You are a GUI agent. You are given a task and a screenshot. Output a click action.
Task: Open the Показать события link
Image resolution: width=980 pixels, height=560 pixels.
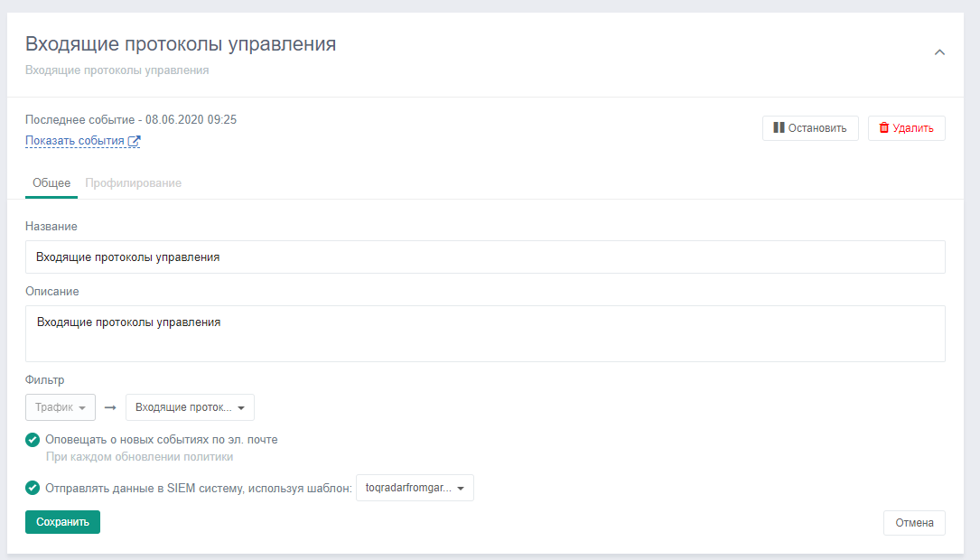click(75, 141)
